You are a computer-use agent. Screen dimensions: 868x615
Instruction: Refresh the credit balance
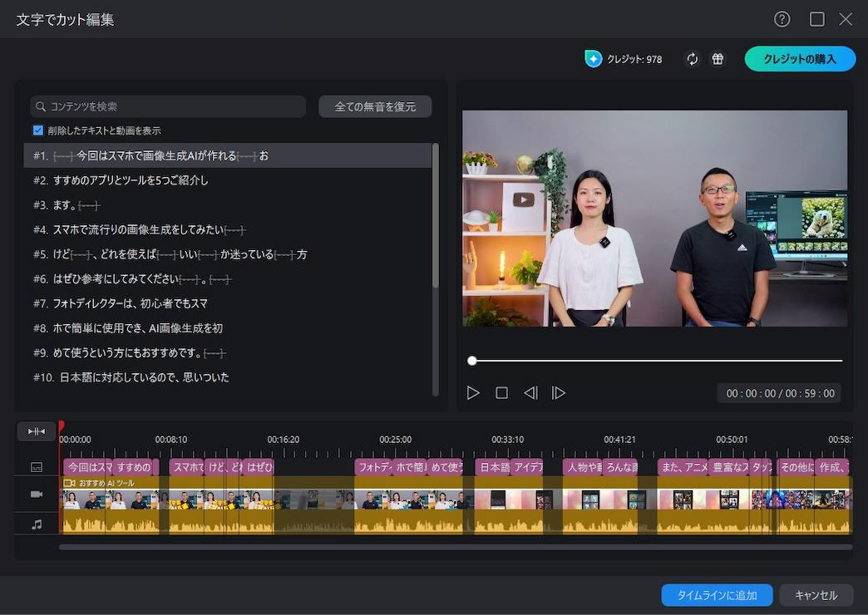tap(693, 59)
